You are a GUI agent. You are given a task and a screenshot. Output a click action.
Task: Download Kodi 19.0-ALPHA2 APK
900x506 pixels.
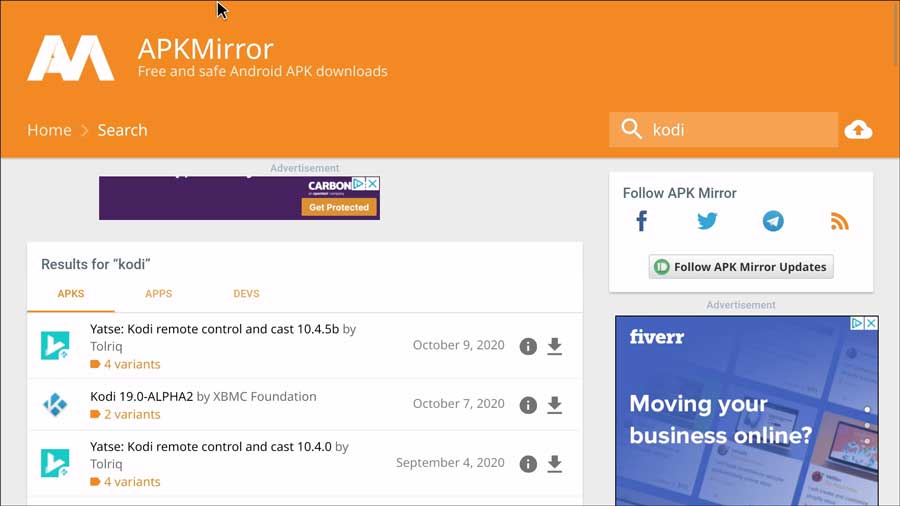point(554,405)
